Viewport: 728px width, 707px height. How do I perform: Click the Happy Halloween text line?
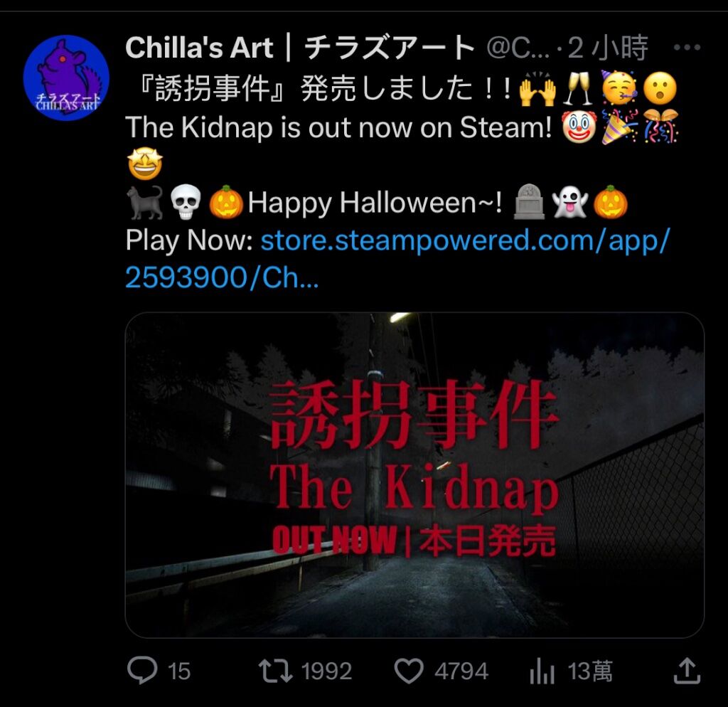tap(375, 203)
